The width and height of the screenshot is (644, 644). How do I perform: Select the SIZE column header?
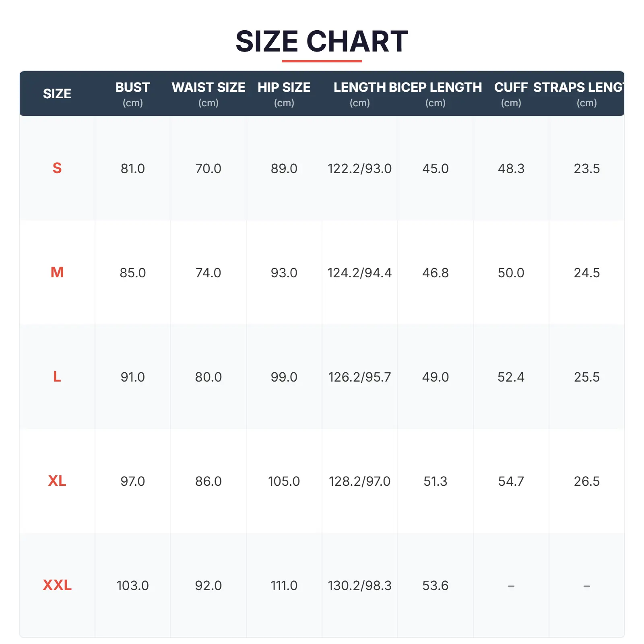tap(57, 94)
